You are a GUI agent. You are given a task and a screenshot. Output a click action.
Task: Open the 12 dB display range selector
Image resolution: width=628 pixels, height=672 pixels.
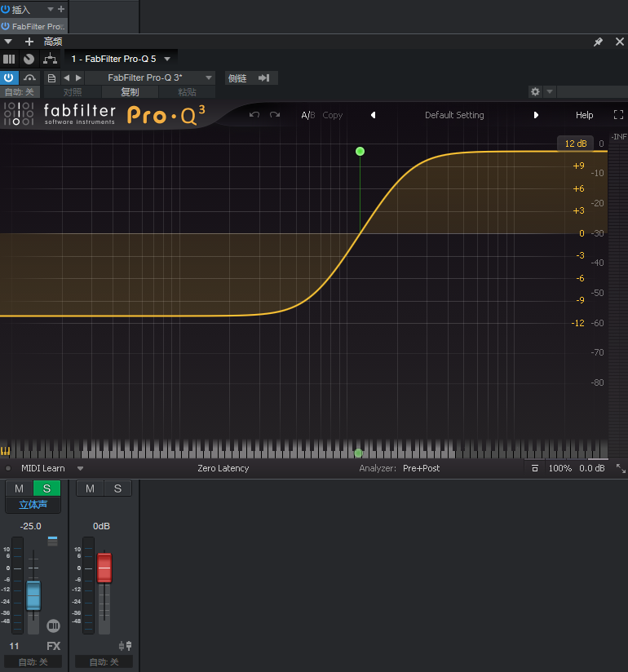pyautogui.click(x=575, y=144)
